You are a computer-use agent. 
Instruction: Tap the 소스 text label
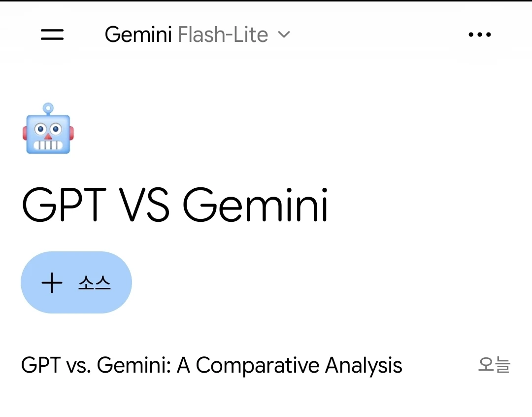(x=94, y=282)
